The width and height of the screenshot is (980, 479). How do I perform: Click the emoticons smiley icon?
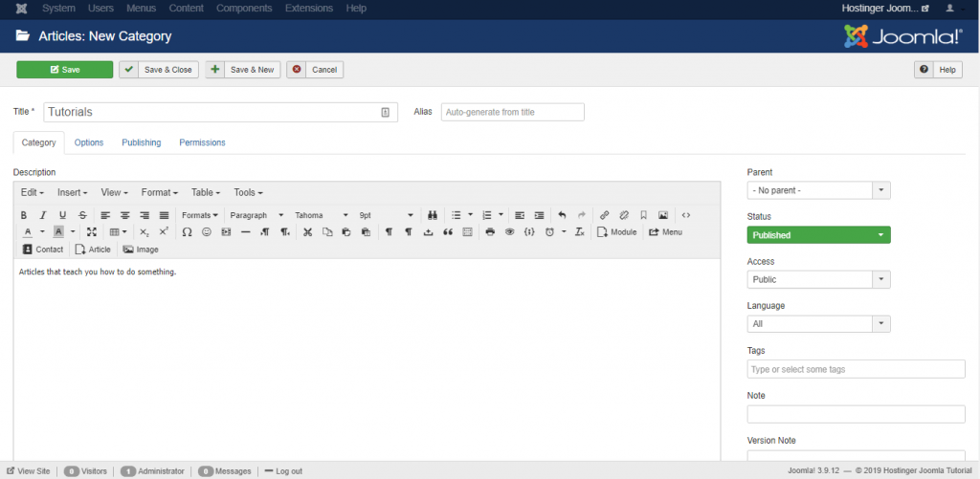pyautogui.click(x=206, y=232)
